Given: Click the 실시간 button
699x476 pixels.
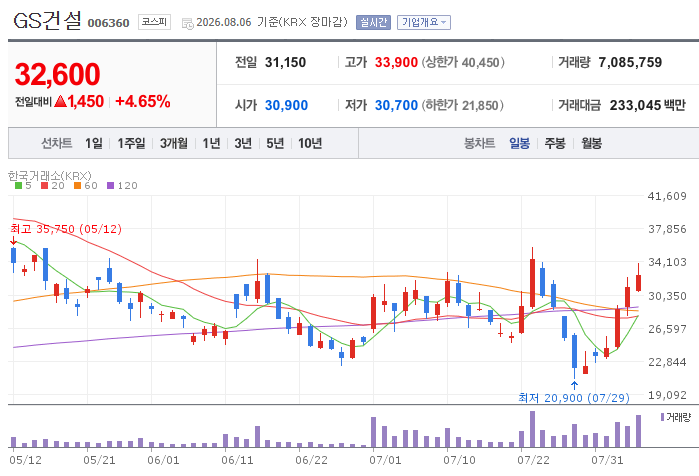Looking at the screenshot, I should click(x=373, y=22).
